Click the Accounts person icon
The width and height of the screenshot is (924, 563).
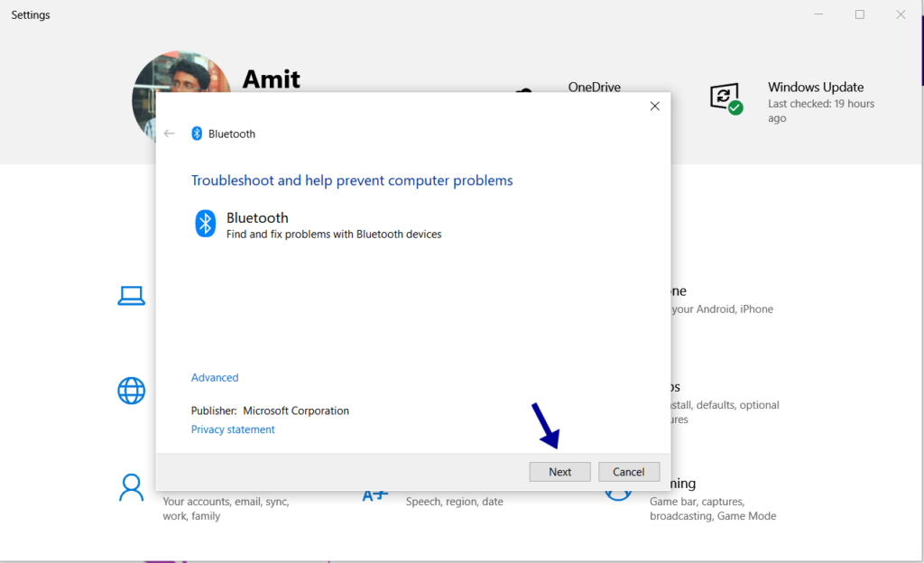point(132,486)
